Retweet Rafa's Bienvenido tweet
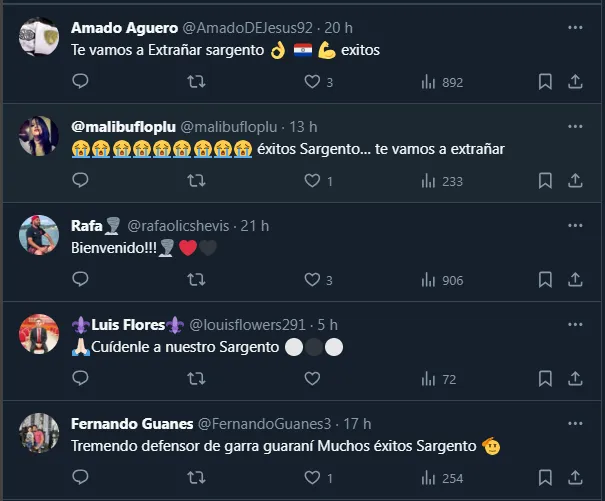 tap(197, 280)
